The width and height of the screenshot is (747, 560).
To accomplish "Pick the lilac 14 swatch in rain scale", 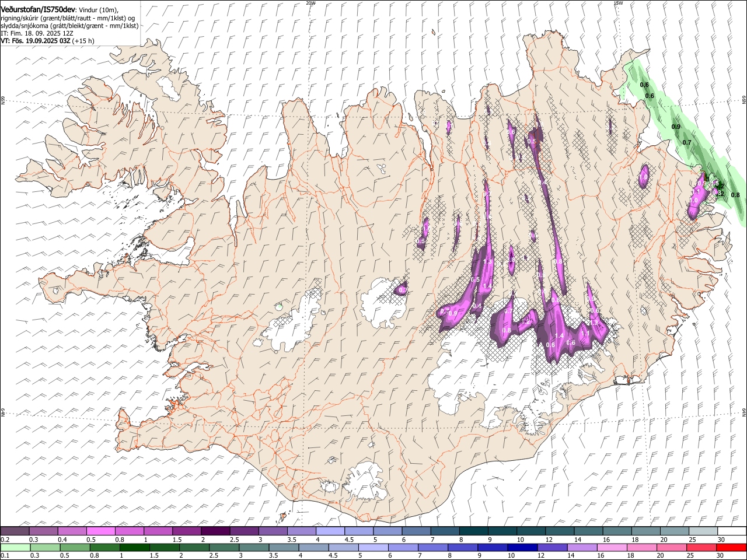I will click(582, 548).
